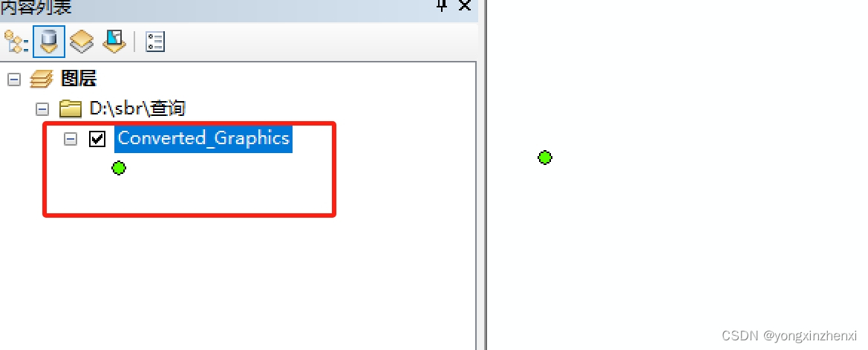Screen dimensions: 868x350
Task: Open the green point symbol in legend
Action: 119,168
